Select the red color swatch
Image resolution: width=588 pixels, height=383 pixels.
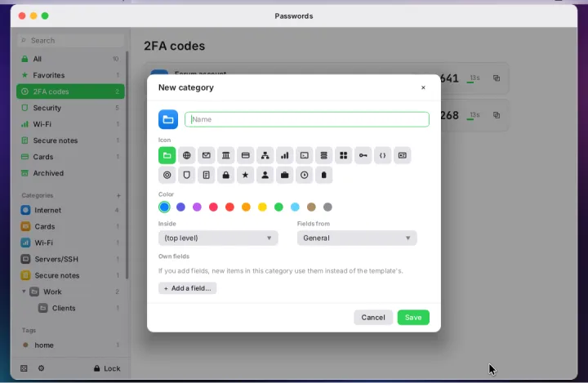pyautogui.click(x=229, y=207)
